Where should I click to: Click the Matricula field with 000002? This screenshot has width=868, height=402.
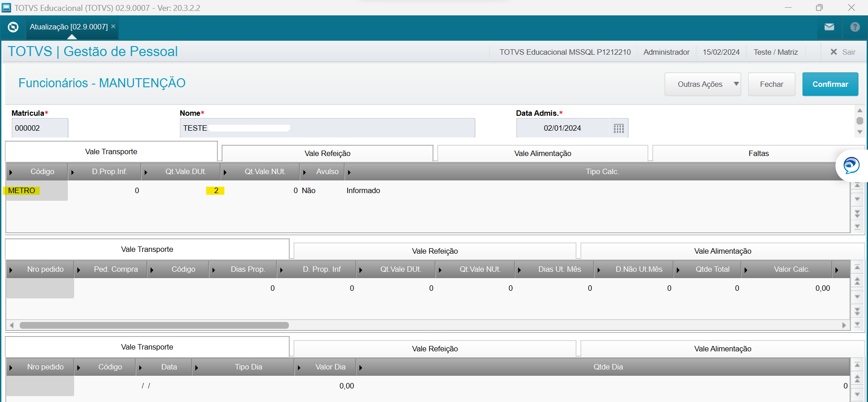point(40,128)
